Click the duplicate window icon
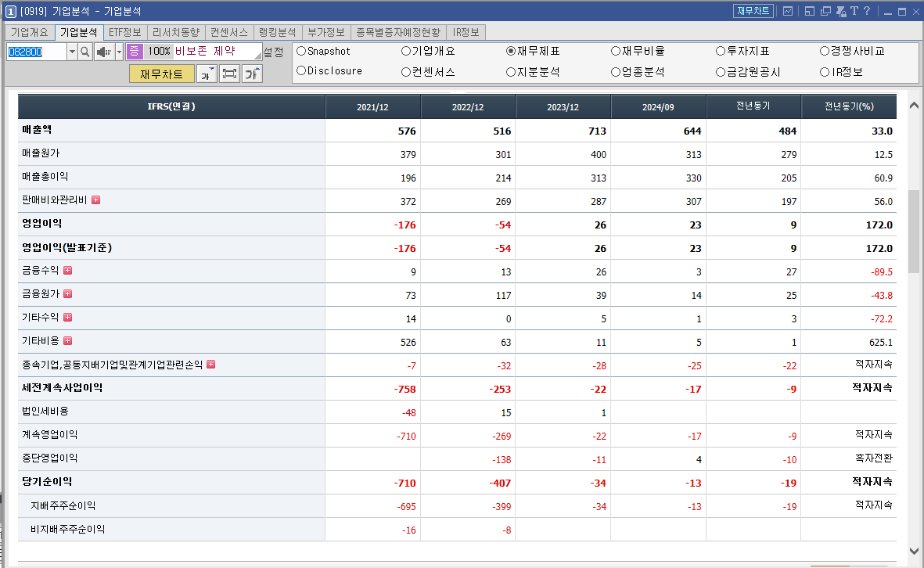924x568 pixels. coord(825,11)
